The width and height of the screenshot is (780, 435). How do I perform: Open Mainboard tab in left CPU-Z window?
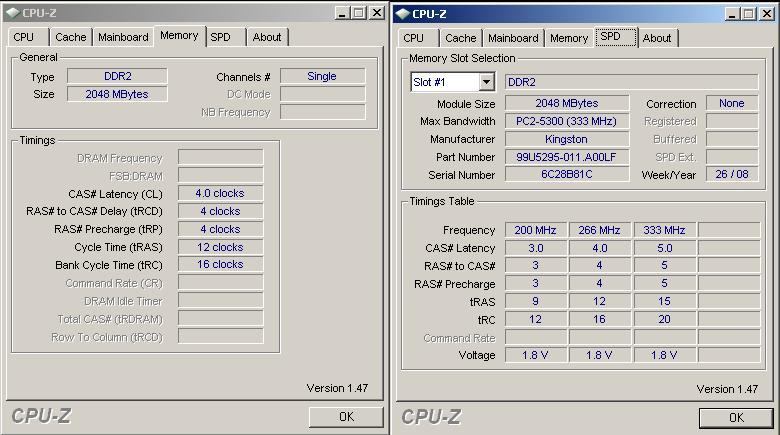coord(123,37)
